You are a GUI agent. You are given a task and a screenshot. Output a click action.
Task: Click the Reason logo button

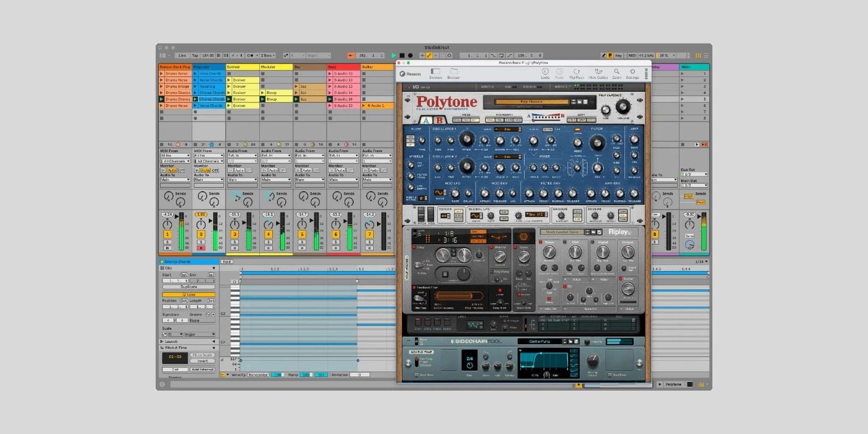tap(410, 74)
